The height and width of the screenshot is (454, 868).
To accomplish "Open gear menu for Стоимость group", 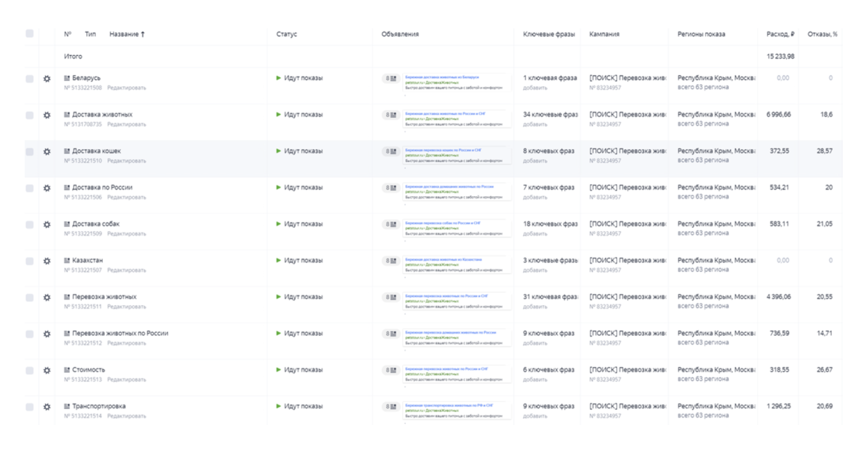I will pos(47,370).
